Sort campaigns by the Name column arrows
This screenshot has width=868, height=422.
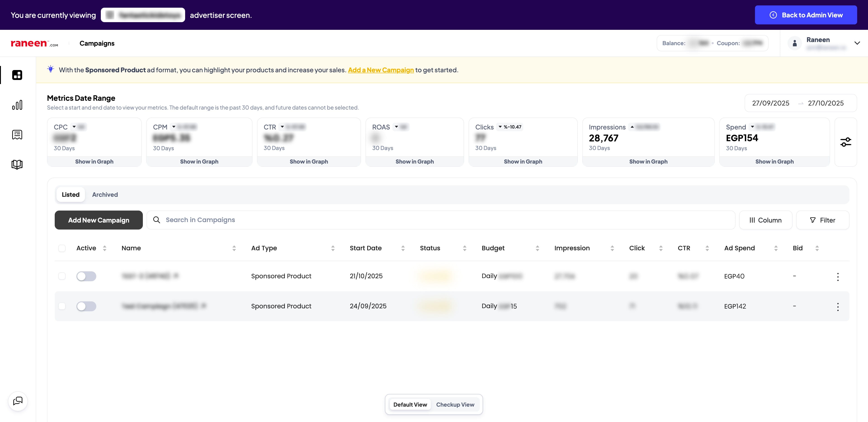234,248
